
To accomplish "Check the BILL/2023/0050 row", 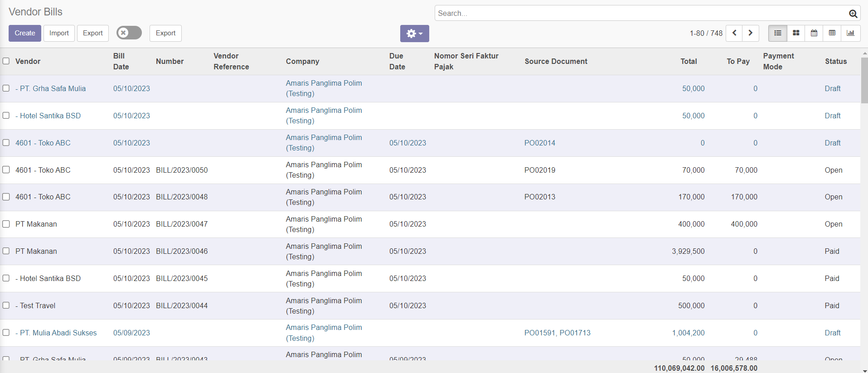I will 6,170.
